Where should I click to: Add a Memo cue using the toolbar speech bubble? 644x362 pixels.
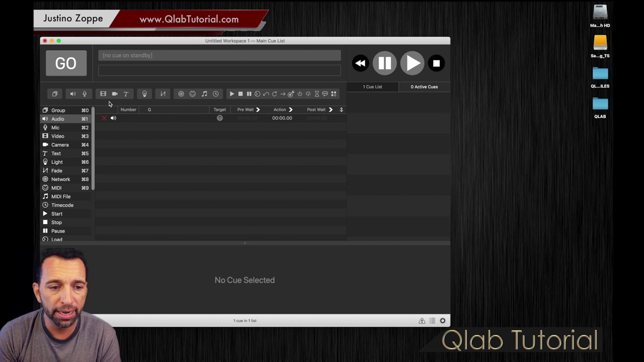(325, 94)
